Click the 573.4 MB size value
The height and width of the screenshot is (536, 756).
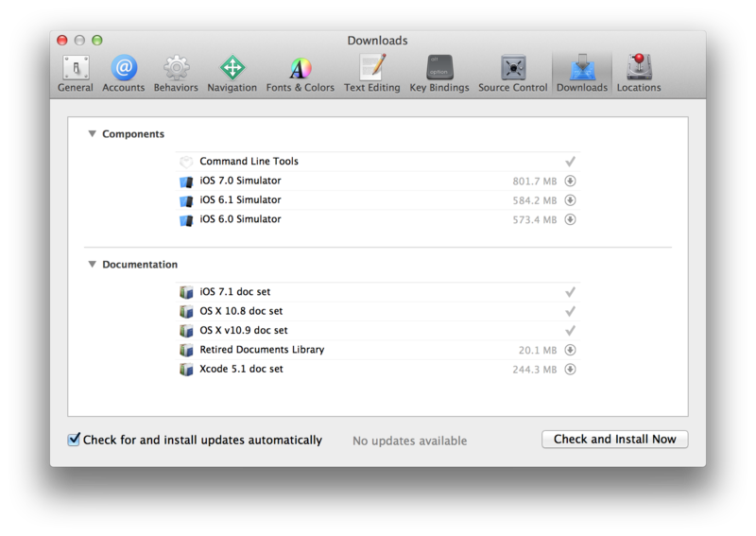click(x=534, y=220)
